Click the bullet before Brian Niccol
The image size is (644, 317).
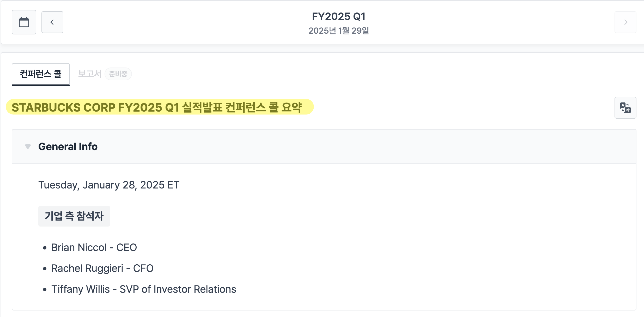tap(45, 248)
